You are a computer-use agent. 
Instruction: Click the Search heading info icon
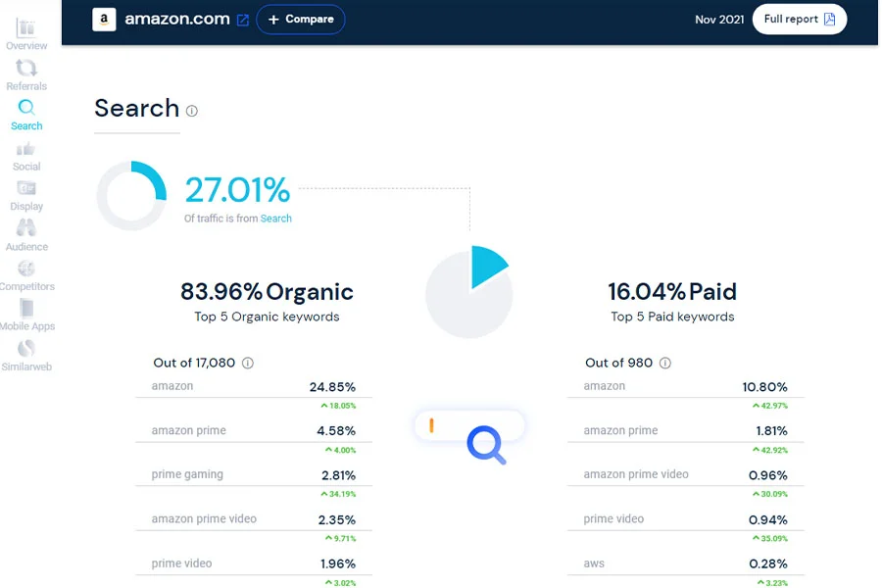pyautogui.click(x=192, y=111)
